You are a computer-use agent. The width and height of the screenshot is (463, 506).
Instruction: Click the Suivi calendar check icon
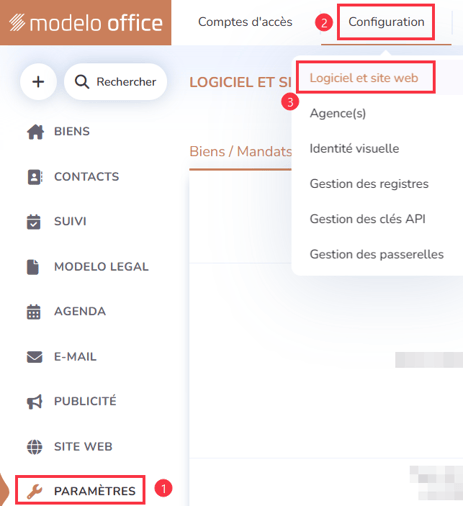[x=34, y=222]
